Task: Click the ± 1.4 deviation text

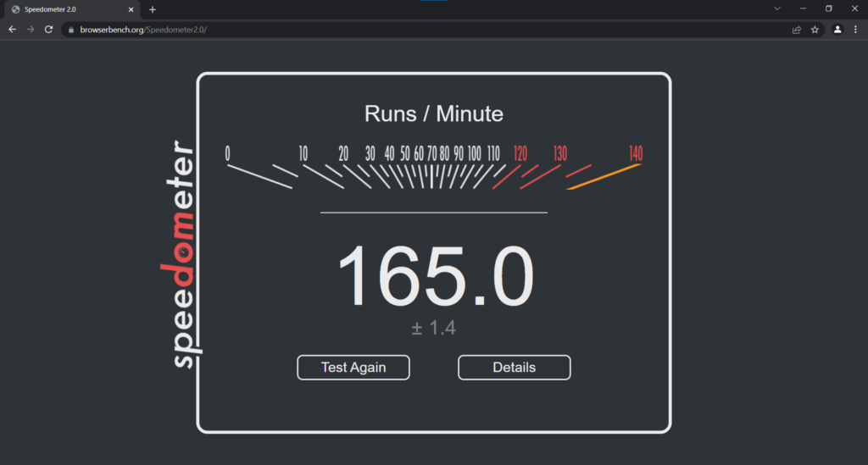Action: click(433, 328)
